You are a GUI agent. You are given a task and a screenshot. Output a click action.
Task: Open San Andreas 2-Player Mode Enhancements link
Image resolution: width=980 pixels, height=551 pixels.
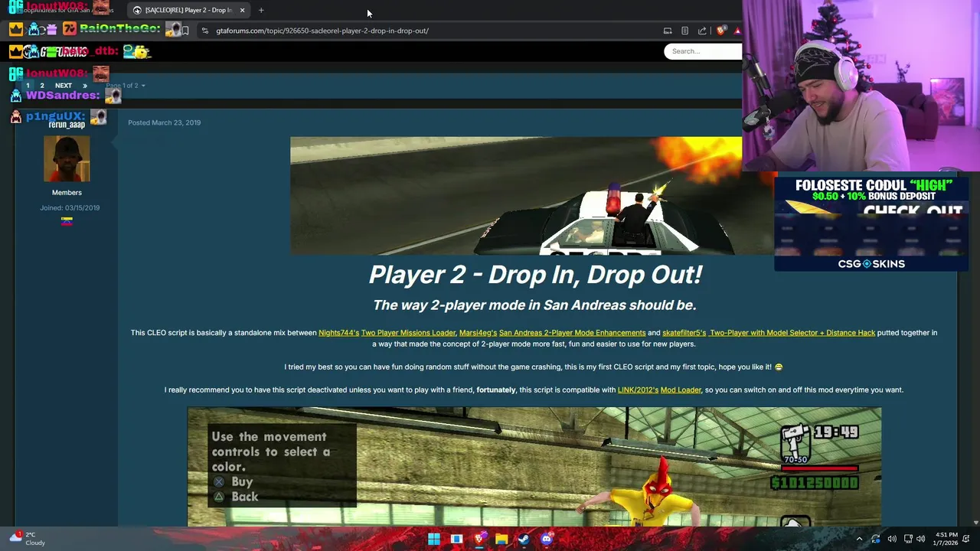click(572, 333)
